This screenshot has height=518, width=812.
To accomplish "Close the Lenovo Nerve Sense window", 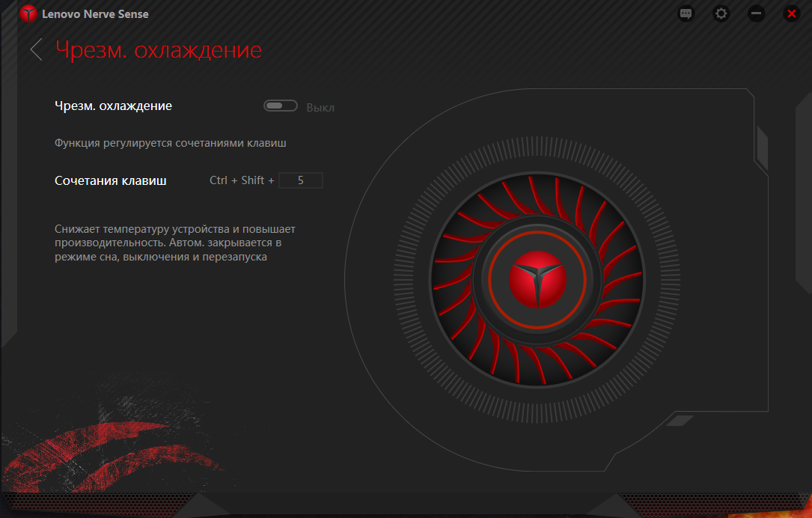I will 791,14.
